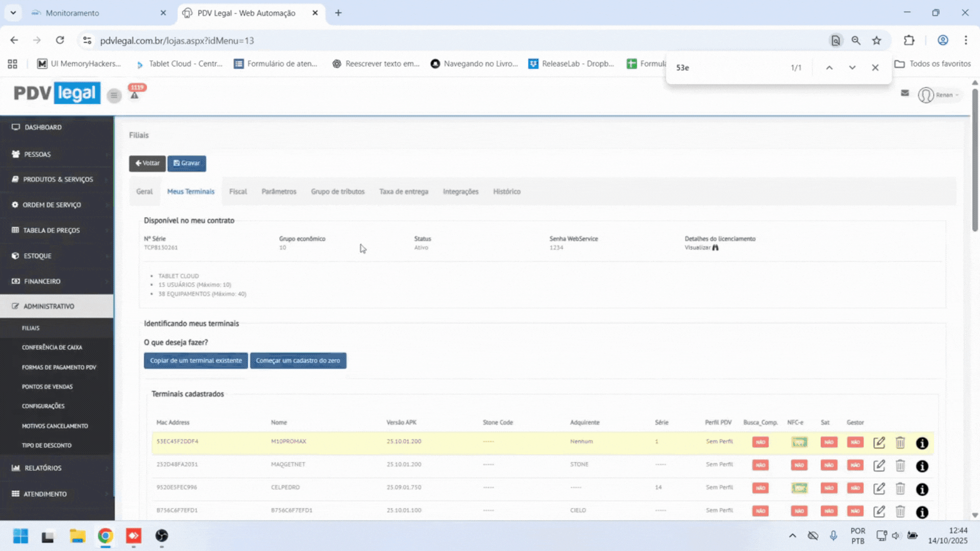This screenshot has height=551, width=980.
Task: Click the page vertical scrollbar
Action: tap(974, 158)
